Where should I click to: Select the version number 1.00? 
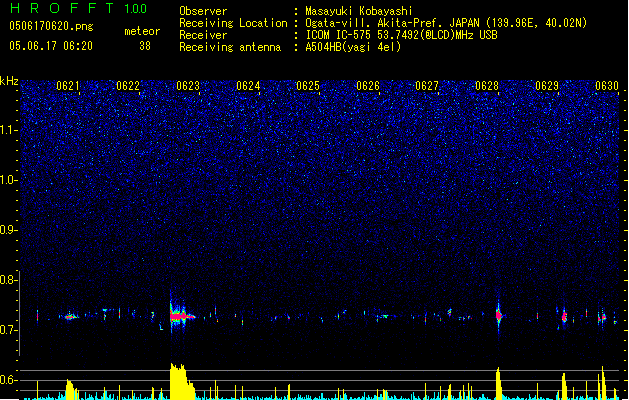click(136, 9)
